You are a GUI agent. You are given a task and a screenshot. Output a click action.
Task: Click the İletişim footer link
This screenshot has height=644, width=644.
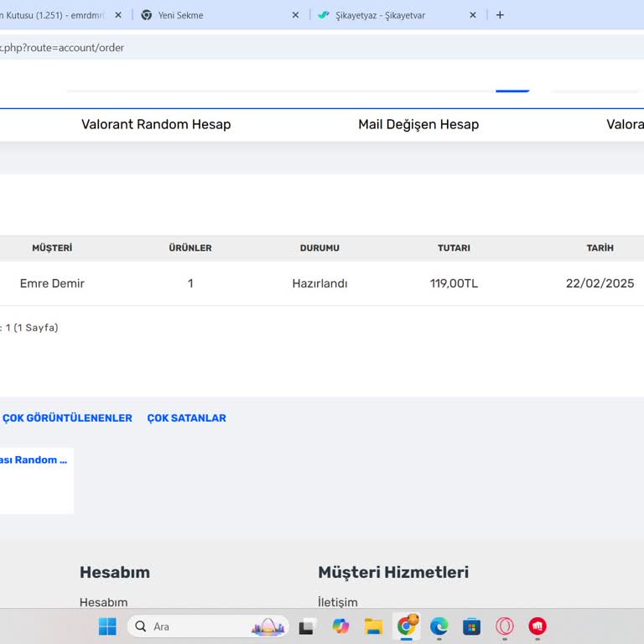coord(338,602)
